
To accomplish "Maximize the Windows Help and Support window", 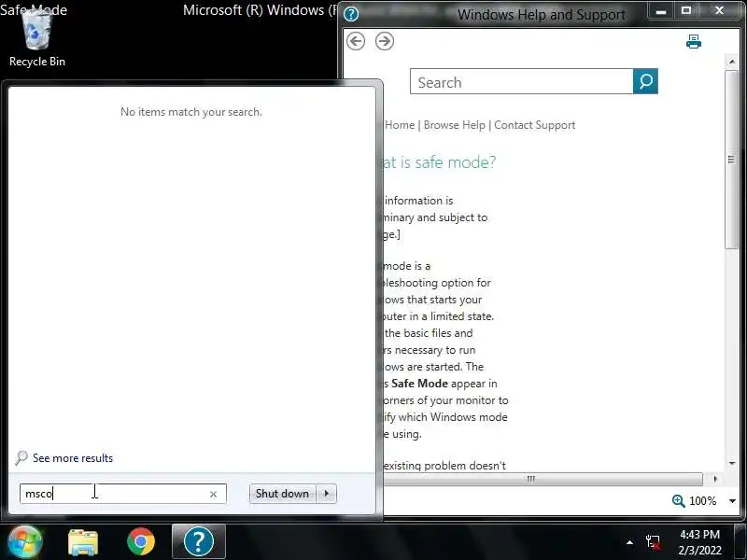I will (x=686, y=10).
